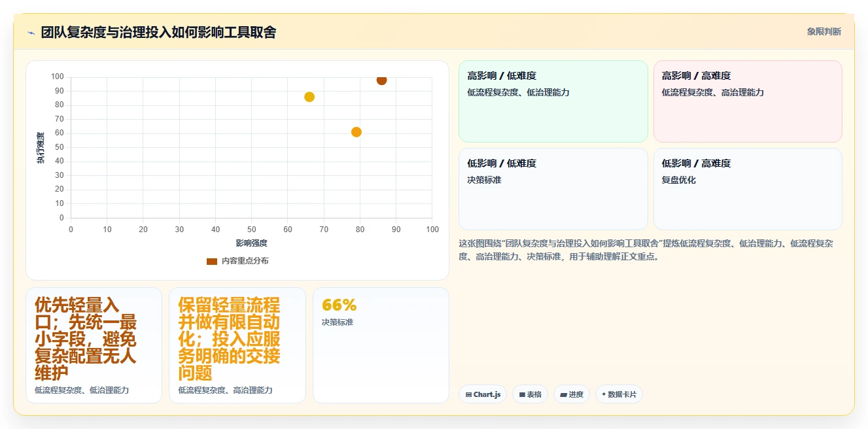Click the 保留轻量流程 data card heading
868x429 pixels.
(230, 339)
